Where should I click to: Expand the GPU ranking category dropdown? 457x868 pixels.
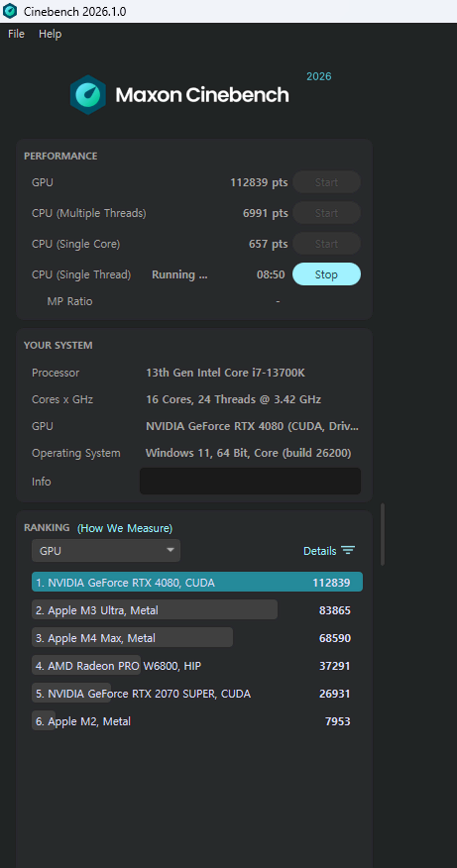pos(106,551)
